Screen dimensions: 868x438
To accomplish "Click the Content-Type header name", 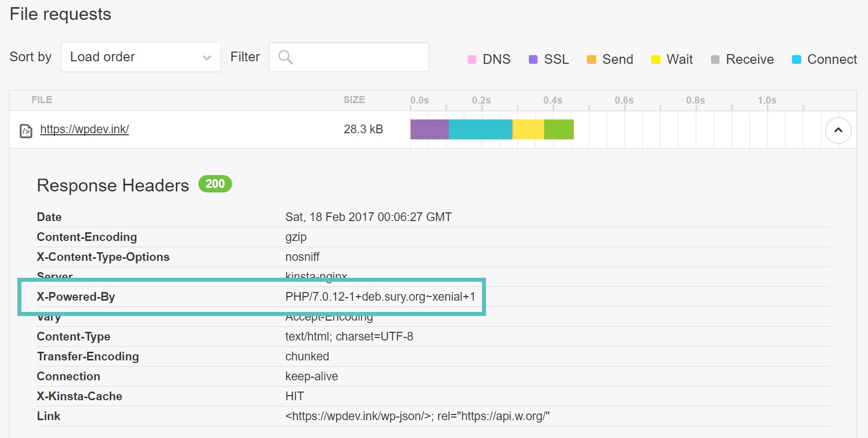I will 73,336.
